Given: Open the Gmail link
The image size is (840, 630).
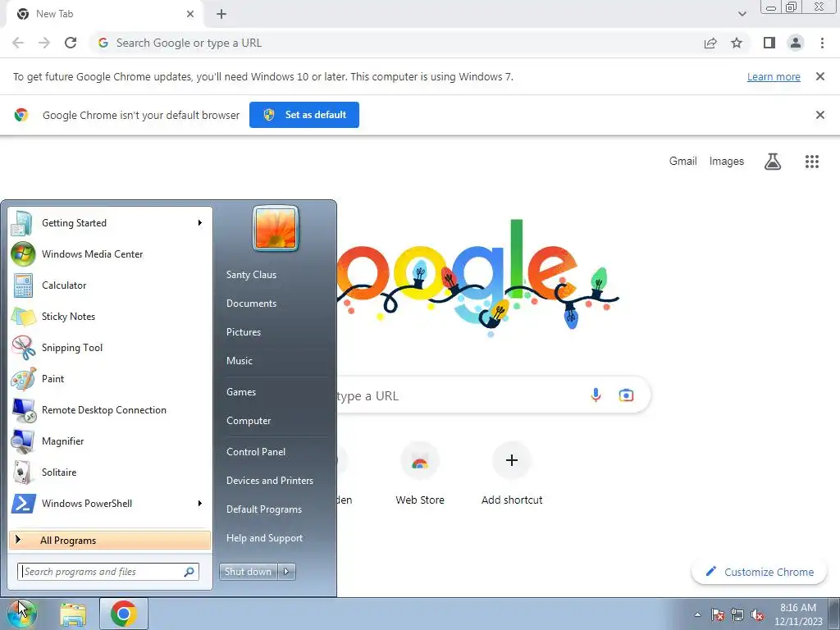Looking at the screenshot, I should pyautogui.click(x=683, y=162).
